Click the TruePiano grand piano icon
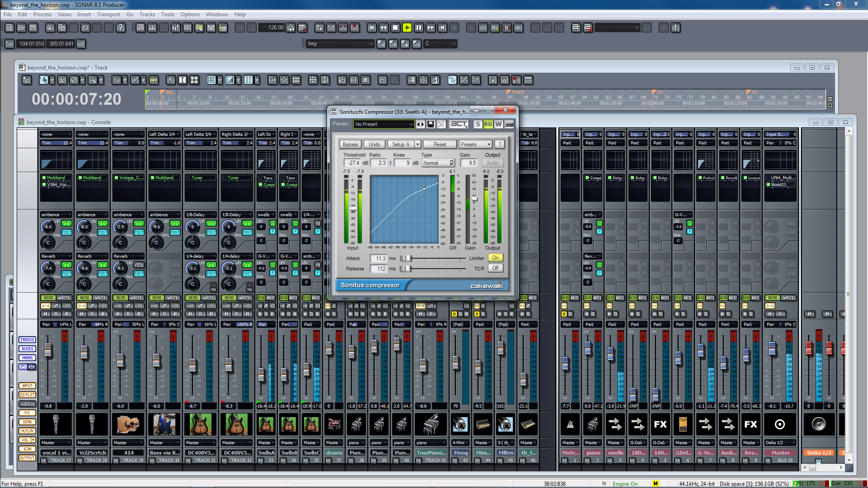This screenshot has width=868, height=488. coord(431,424)
